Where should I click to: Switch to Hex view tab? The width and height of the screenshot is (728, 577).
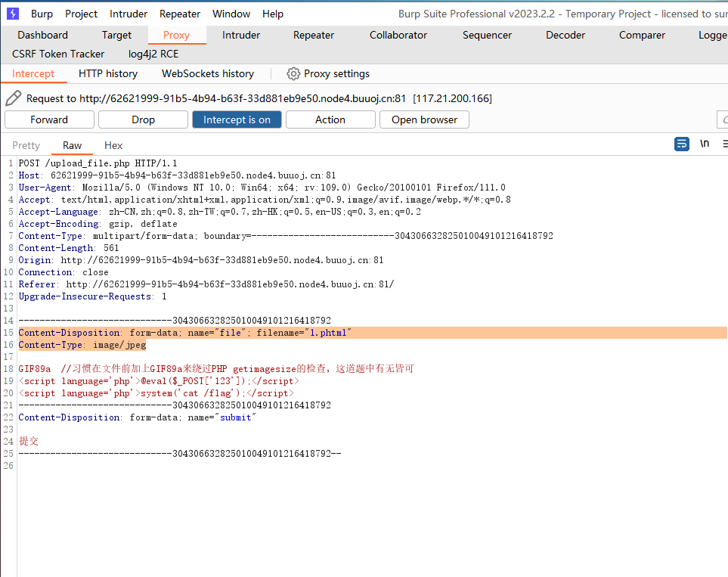[x=113, y=145]
